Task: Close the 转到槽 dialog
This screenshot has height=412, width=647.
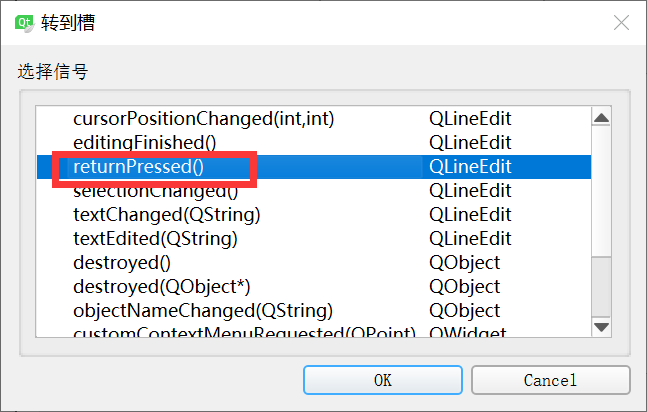Action: [621, 23]
